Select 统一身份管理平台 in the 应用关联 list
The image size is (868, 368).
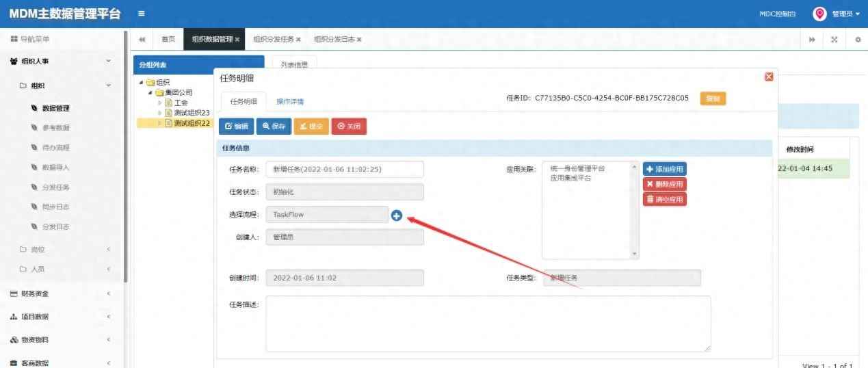point(578,168)
